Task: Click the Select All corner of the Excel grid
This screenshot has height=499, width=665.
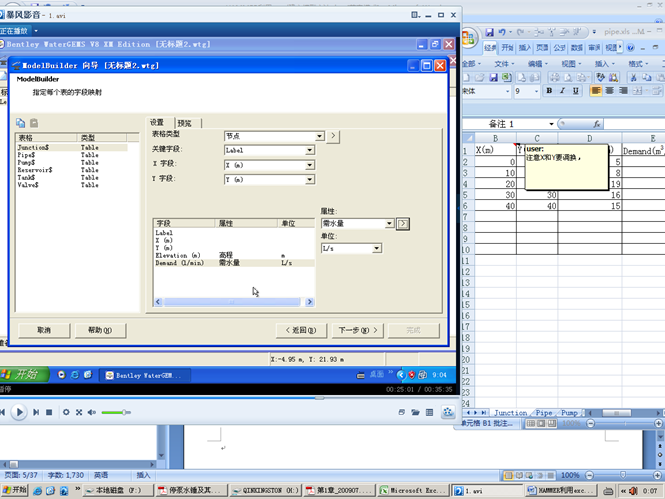Action: click(468, 138)
